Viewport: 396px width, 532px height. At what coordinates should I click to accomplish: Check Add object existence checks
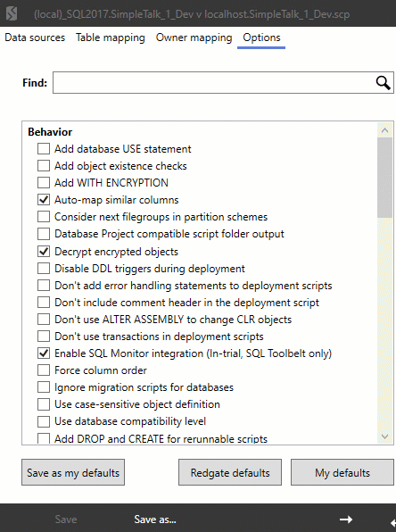pos(44,165)
